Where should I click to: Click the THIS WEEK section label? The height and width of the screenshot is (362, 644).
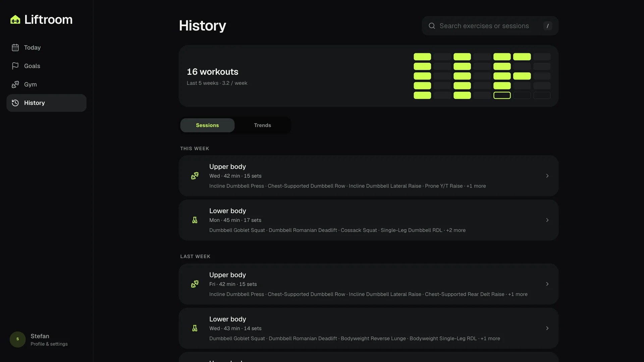(x=195, y=148)
